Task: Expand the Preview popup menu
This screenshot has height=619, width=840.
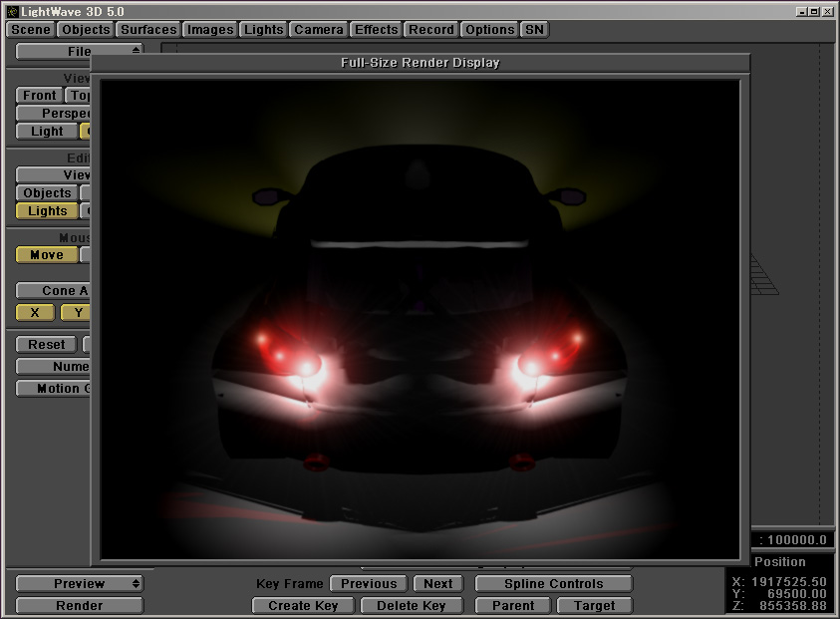Action: [x=80, y=584]
